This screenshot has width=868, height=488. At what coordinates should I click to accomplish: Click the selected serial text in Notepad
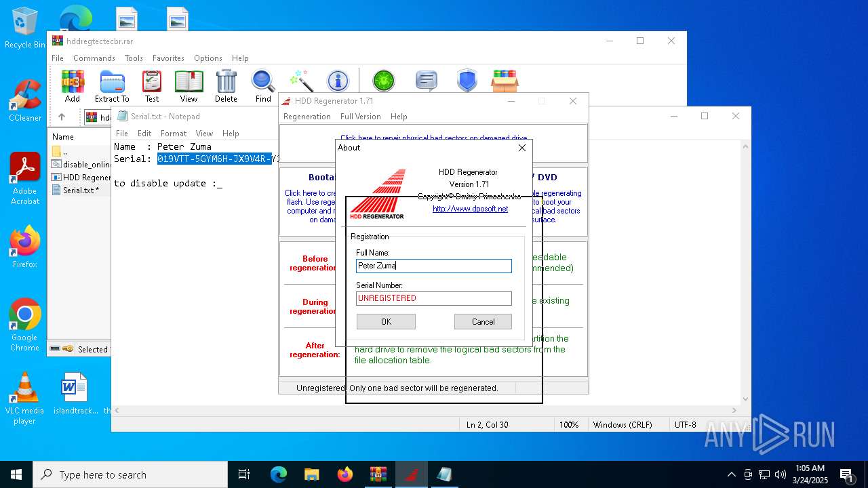[x=214, y=159]
